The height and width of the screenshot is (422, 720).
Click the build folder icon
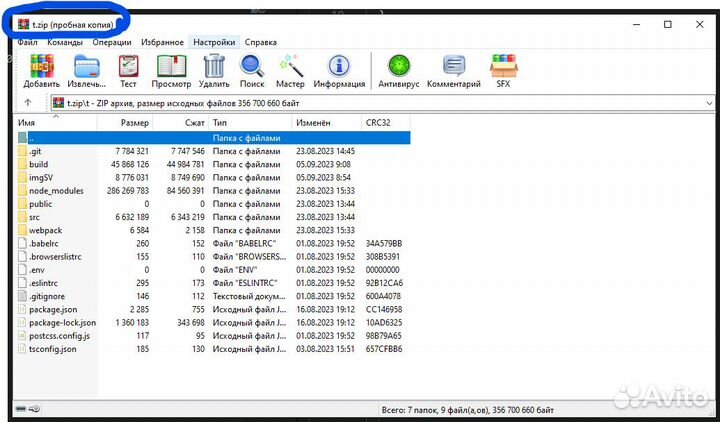(x=22, y=164)
